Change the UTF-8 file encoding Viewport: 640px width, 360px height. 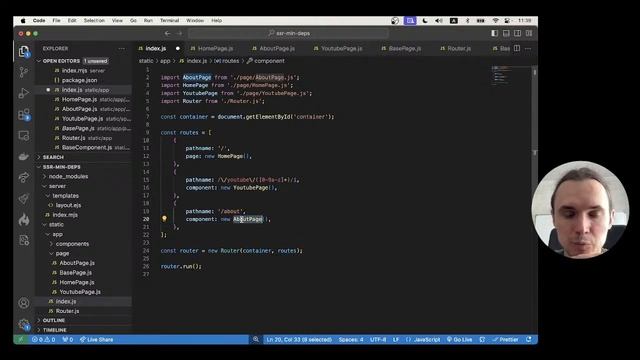click(x=378, y=340)
